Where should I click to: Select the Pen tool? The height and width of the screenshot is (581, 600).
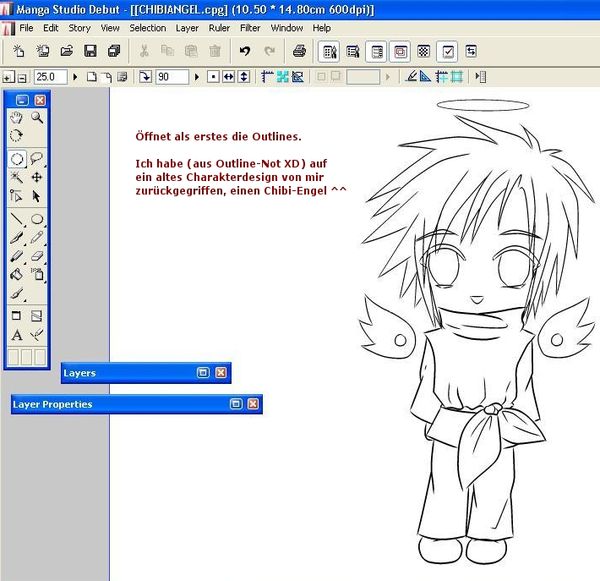point(16,238)
